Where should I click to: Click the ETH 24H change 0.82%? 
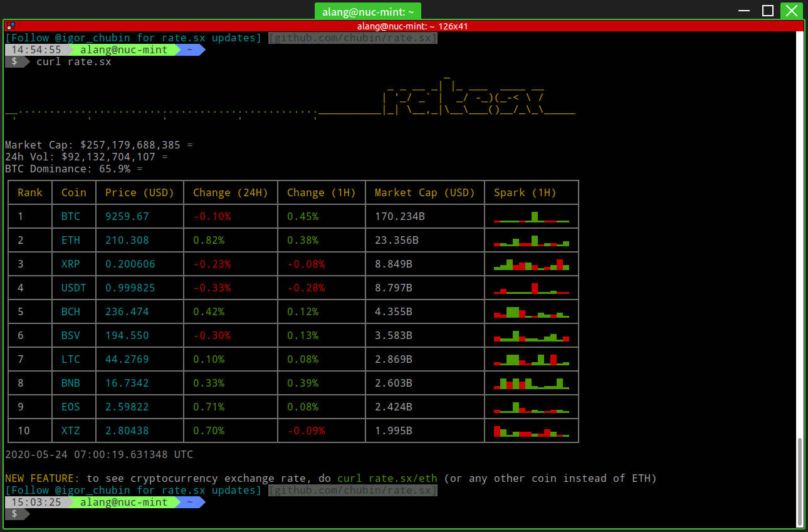click(x=209, y=240)
